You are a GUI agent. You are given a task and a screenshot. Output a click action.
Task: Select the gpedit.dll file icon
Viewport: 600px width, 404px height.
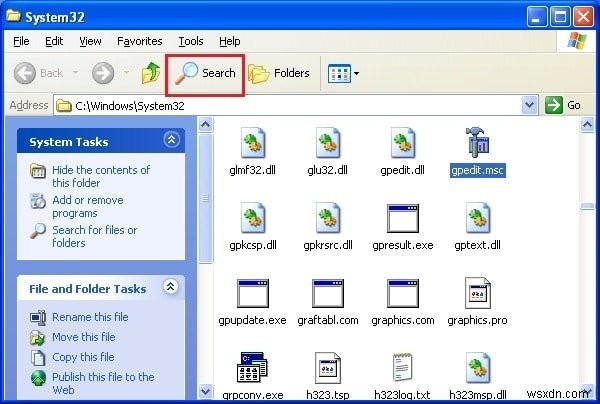[403, 143]
